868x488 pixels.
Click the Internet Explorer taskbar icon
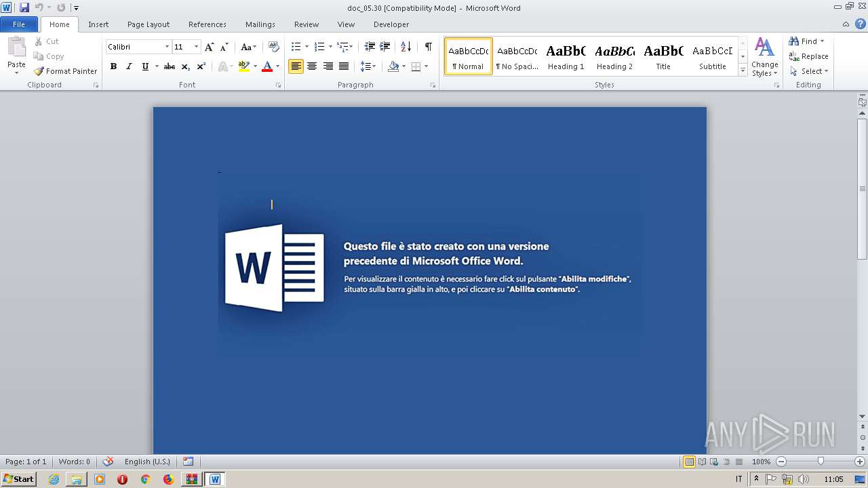[x=54, y=479]
